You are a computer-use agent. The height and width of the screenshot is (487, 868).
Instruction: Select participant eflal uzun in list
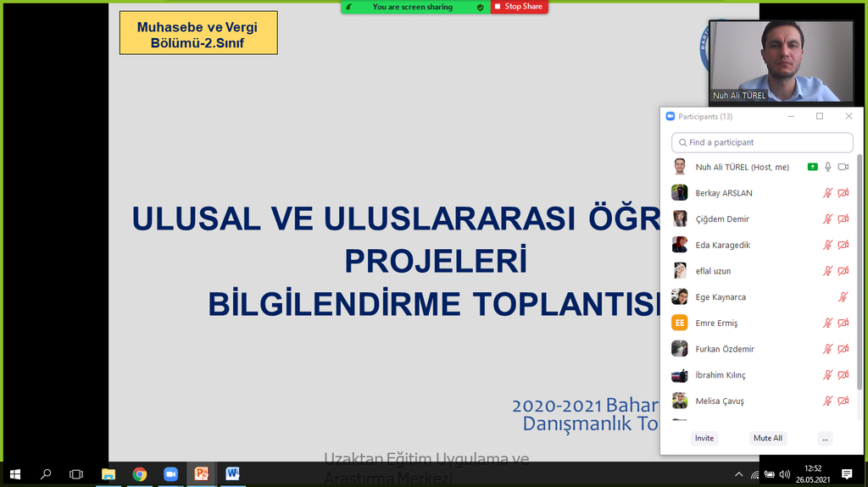click(x=759, y=271)
